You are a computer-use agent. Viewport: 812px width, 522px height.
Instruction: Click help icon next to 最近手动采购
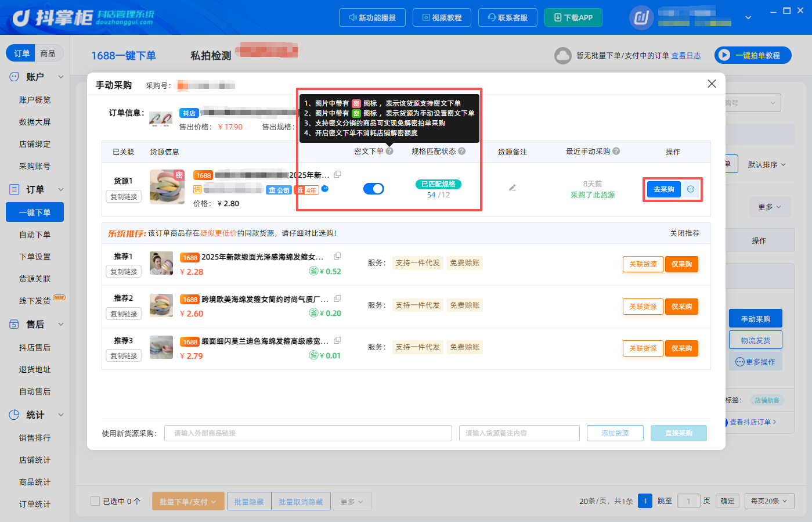click(616, 151)
